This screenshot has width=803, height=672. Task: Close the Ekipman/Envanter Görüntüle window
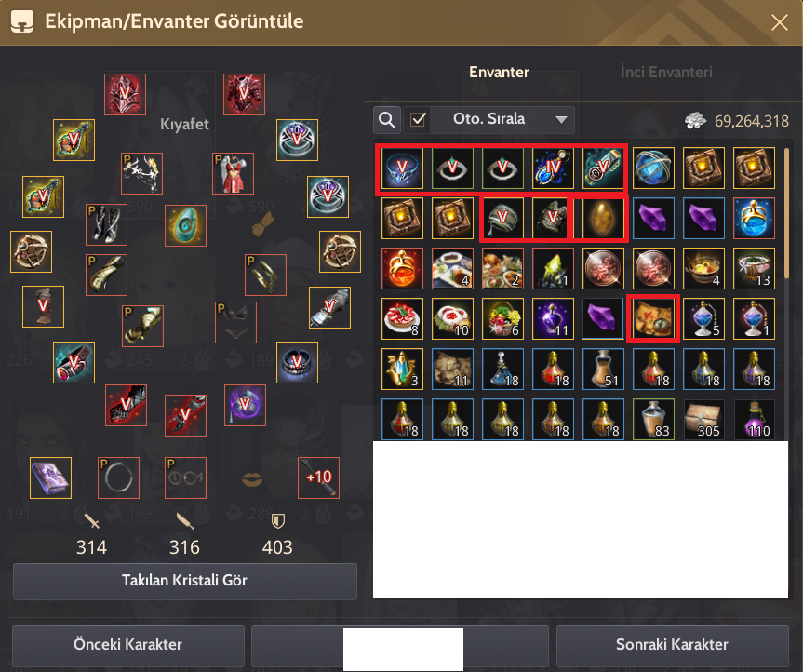click(780, 22)
